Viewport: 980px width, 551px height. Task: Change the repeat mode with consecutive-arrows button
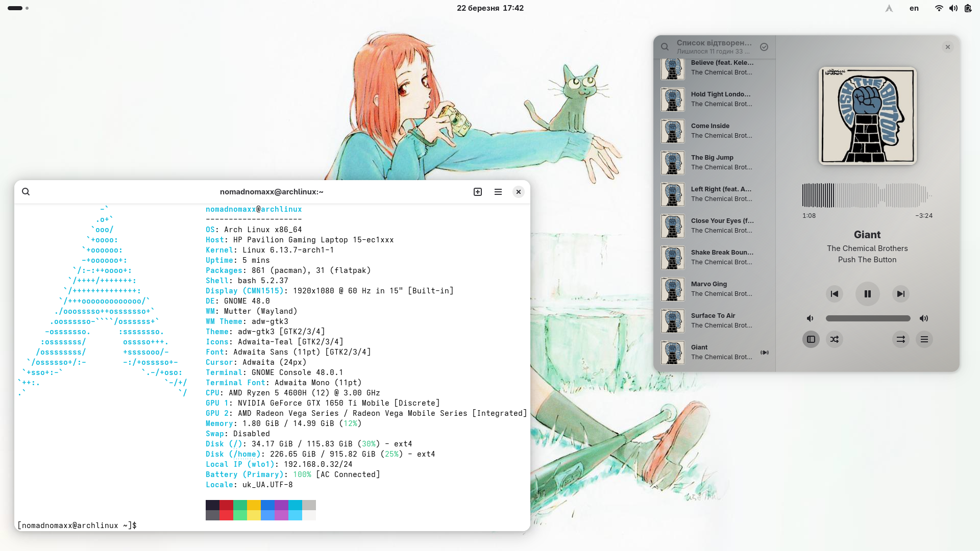click(900, 339)
